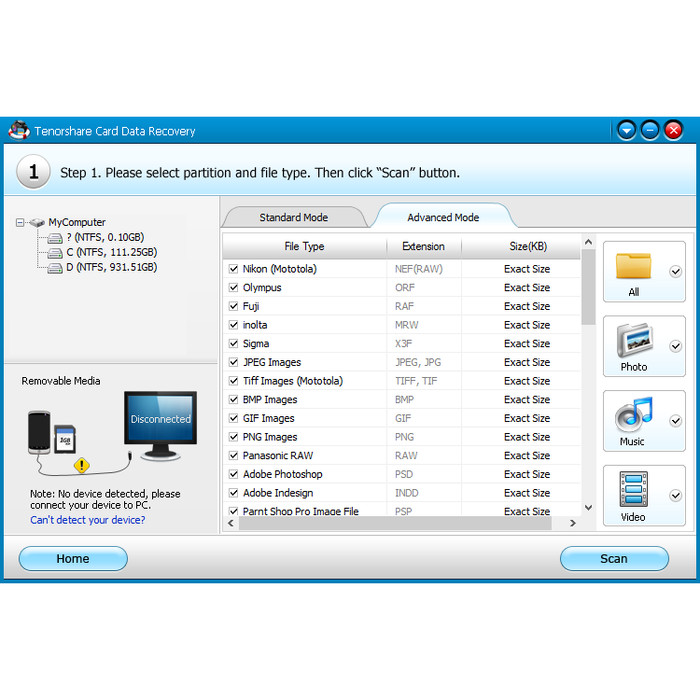
Task: Close the Card Data Recovery window
Action: click(673, 130)
